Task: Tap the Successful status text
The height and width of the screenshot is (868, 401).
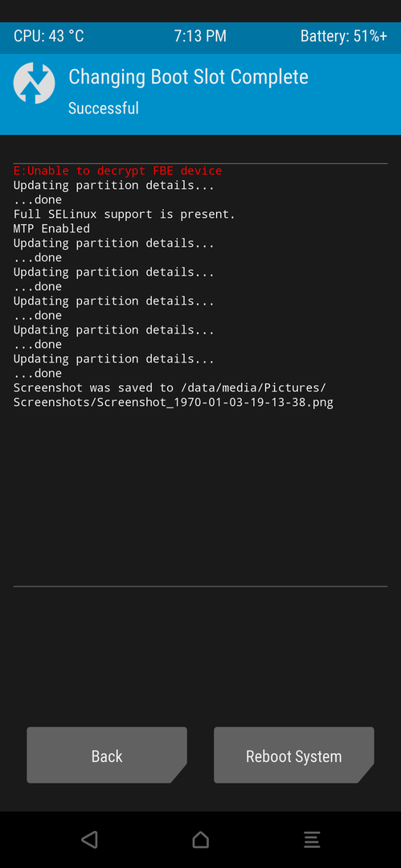Action: [103, 108]
